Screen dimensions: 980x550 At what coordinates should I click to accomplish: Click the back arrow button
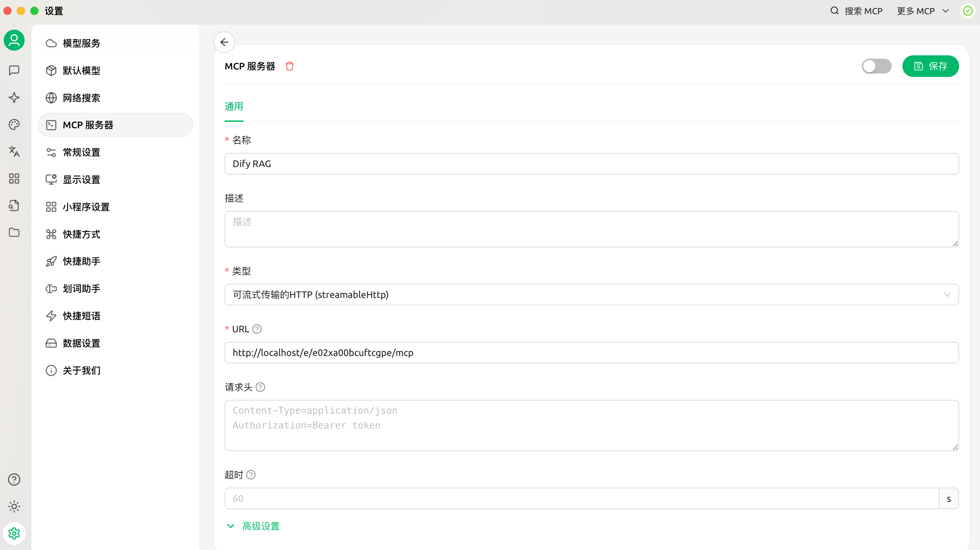[x=224, y=42]
